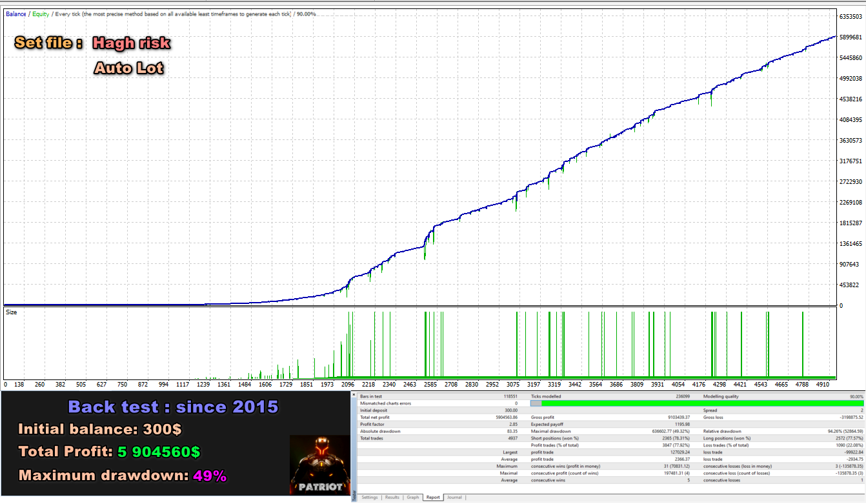866x504 pixels.
Task: Close the Tester panel with X
Action: pos(354,394)
